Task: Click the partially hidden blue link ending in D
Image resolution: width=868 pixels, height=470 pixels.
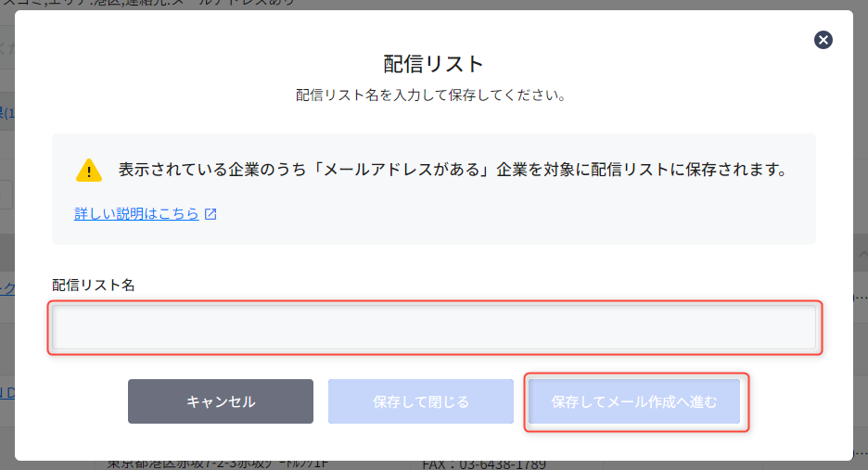Action: [x=7, y=393]
